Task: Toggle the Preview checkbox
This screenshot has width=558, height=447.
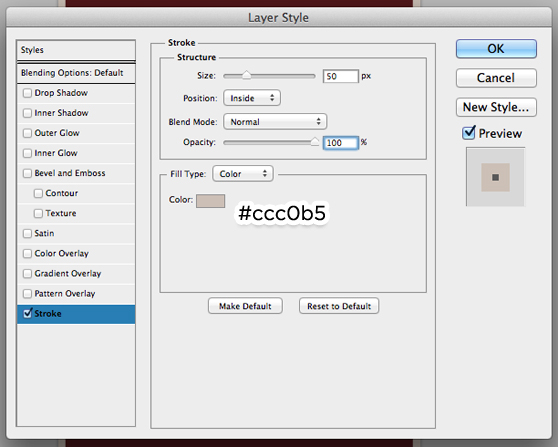Action: coord(468,133)
